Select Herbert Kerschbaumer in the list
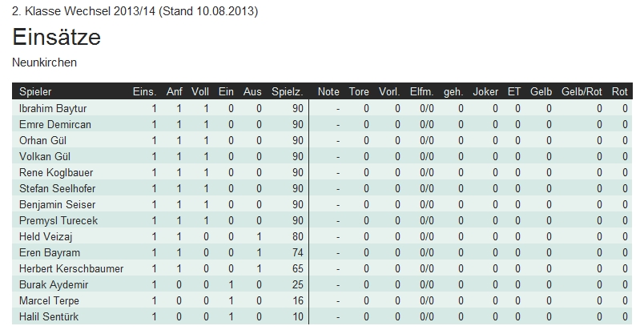Viewport: 644px width, 330px height. point(71,268)
